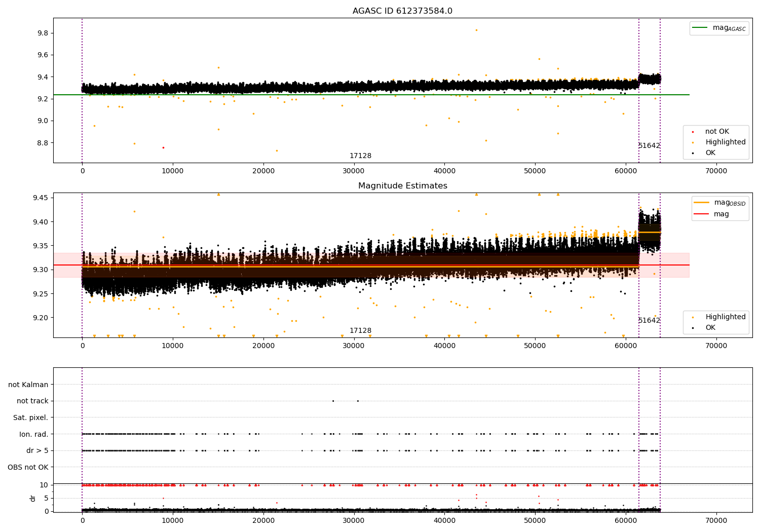Click the 'dr > 5' row label

pyautogui.click(x=37, y=450)
